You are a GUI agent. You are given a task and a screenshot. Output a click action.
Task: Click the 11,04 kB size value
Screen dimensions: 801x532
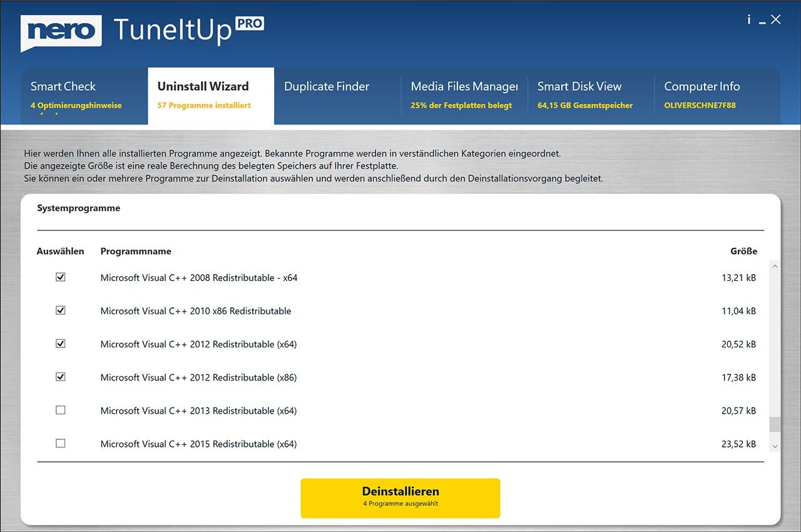point(738,310)
